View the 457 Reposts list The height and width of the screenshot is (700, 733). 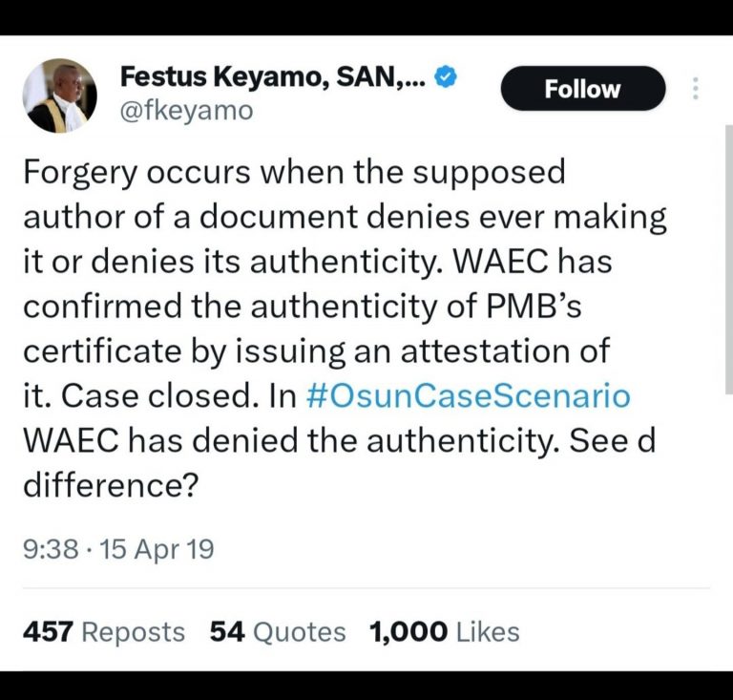coord(103,631)
